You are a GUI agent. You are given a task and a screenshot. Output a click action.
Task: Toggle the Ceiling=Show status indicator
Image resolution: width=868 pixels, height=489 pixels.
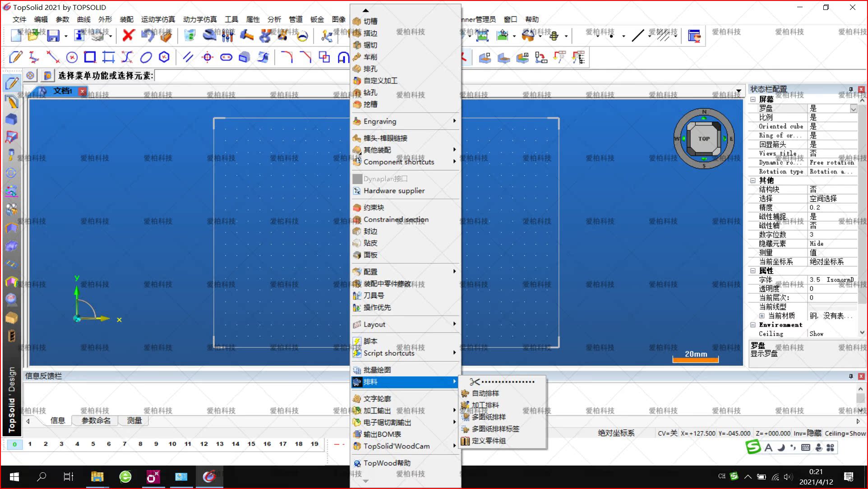[845, 433]
